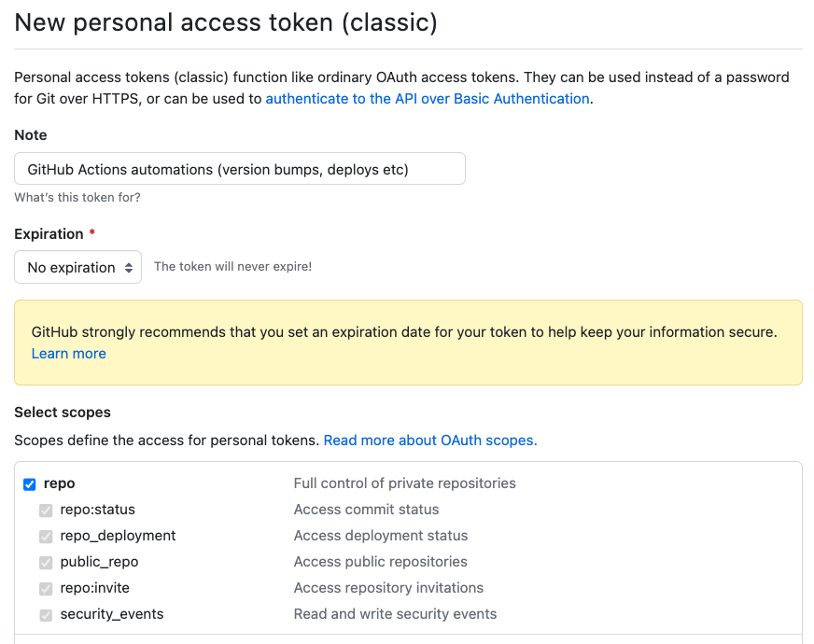Open the Expiration dropdown

coord(77,267)
